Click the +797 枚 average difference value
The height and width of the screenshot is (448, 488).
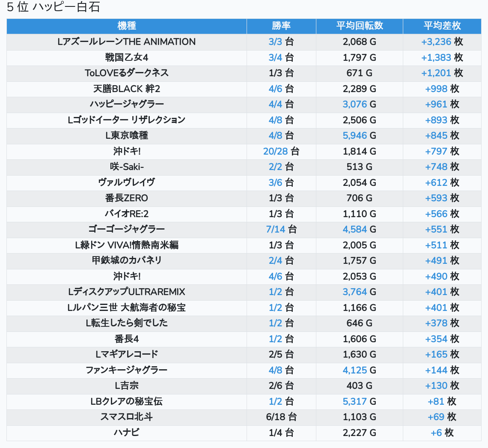(442, 151)
